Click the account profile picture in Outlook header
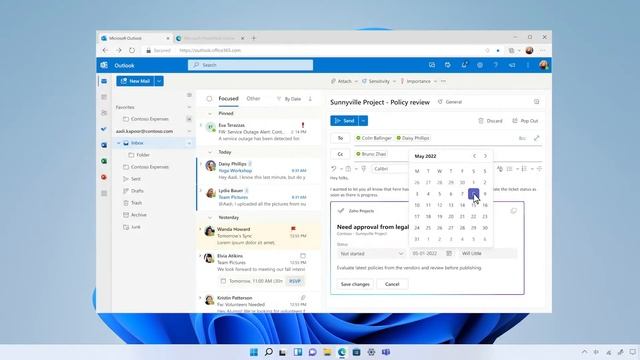The width and height of the screenshot is (640, 360). [x=543, y=65]
